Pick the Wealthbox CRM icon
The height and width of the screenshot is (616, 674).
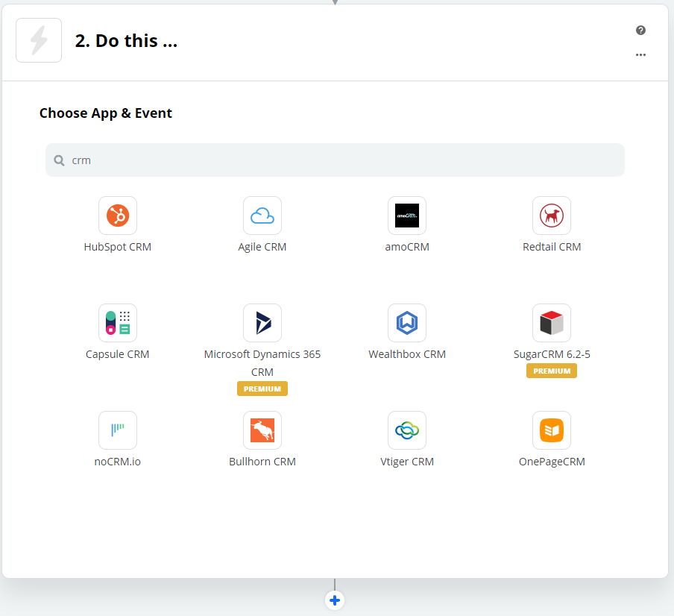[406, 323]
